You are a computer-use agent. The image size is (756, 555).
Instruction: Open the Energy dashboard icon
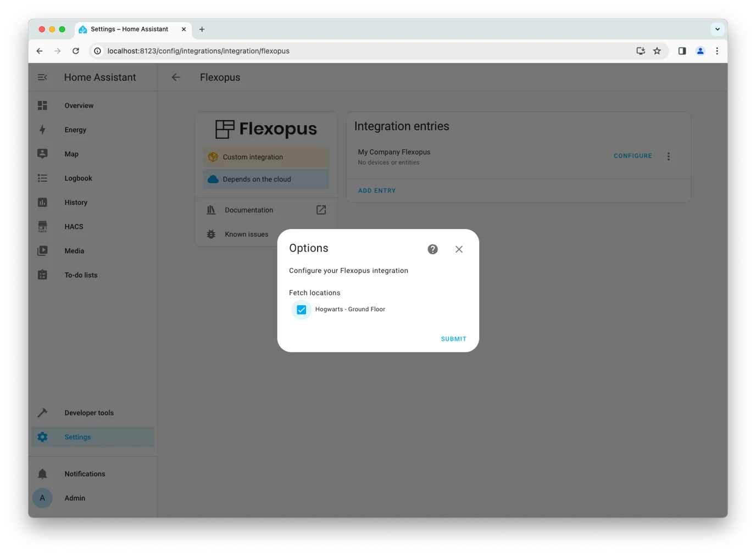coord(42,130)
